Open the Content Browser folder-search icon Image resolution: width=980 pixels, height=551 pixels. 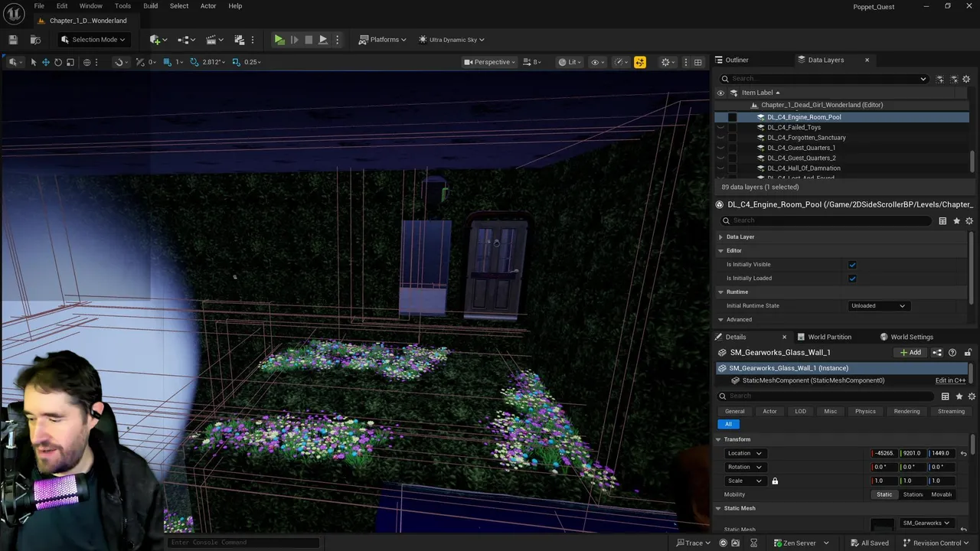pyautogui.click(x=35, y=40)
